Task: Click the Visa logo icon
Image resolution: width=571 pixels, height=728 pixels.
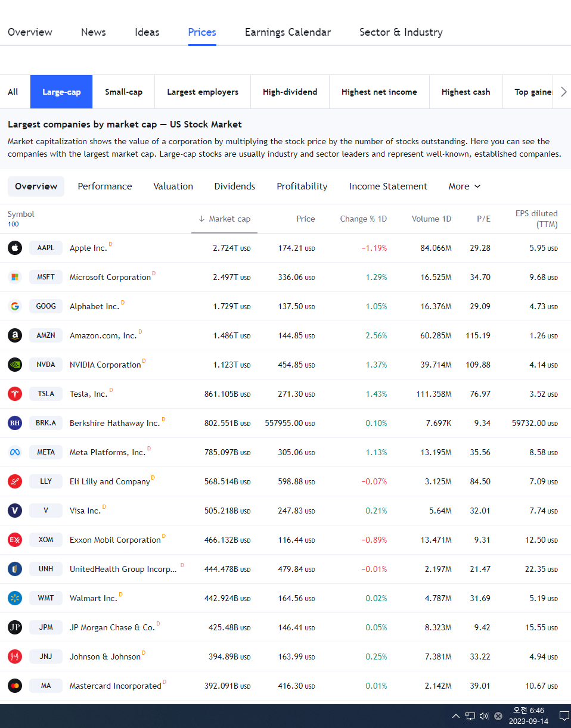Action: click(x=15, y=511)
